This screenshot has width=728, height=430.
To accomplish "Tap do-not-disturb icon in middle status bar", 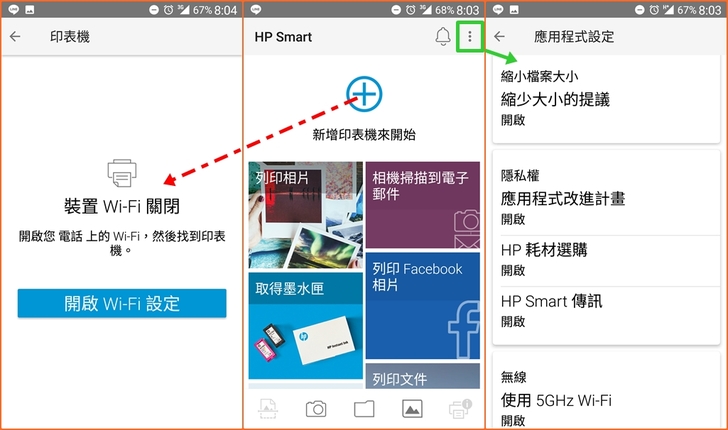I will [x=396, y=10].
